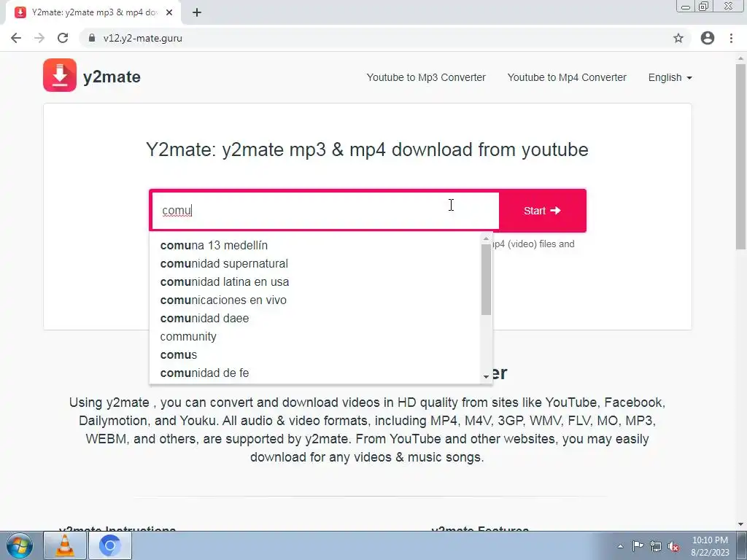Screen dimensions: 747x560
Task: Reload the page with the refresh icon
Action: [63, 38]
